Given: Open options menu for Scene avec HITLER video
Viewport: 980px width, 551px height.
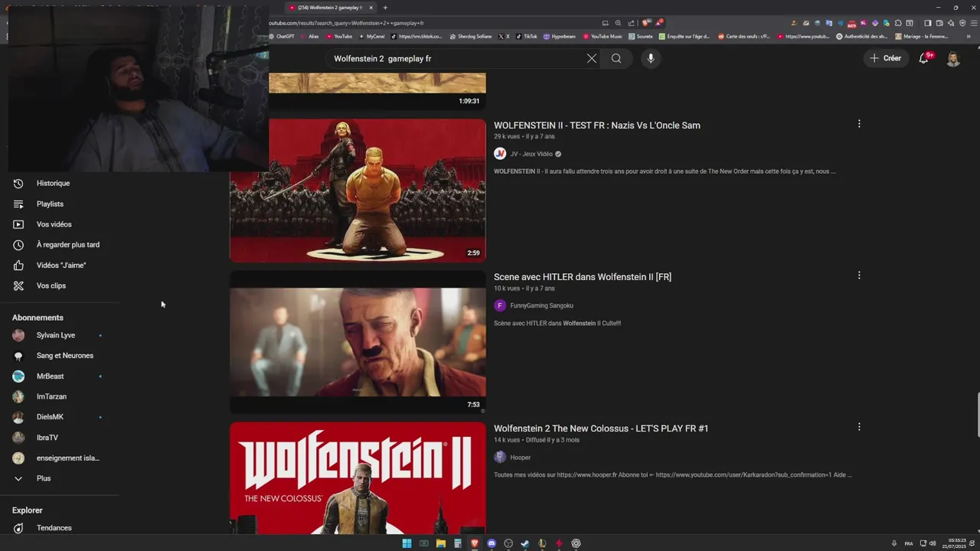Looking at the screenshot, I should point(859,275).
